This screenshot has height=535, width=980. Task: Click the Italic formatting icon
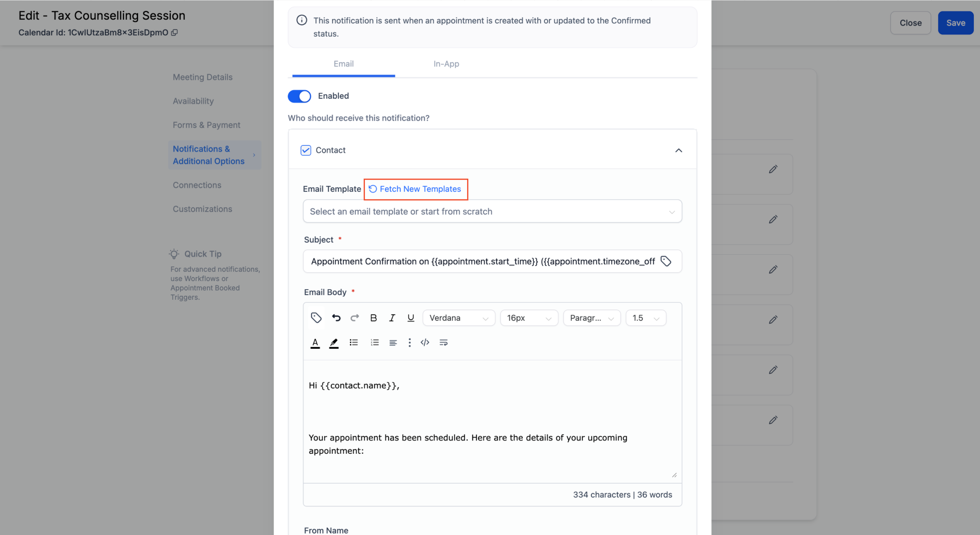point(392,318)
